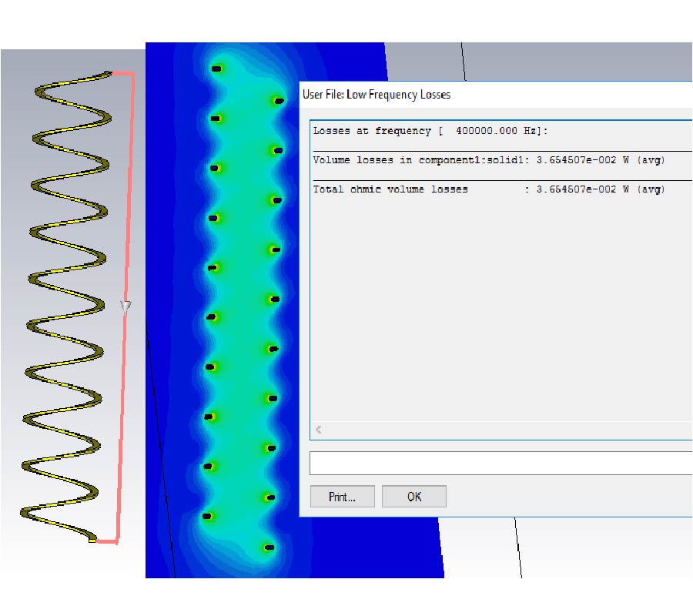693x616 pixels.
Task: Click the empty text field above Print
Action: 500,463
